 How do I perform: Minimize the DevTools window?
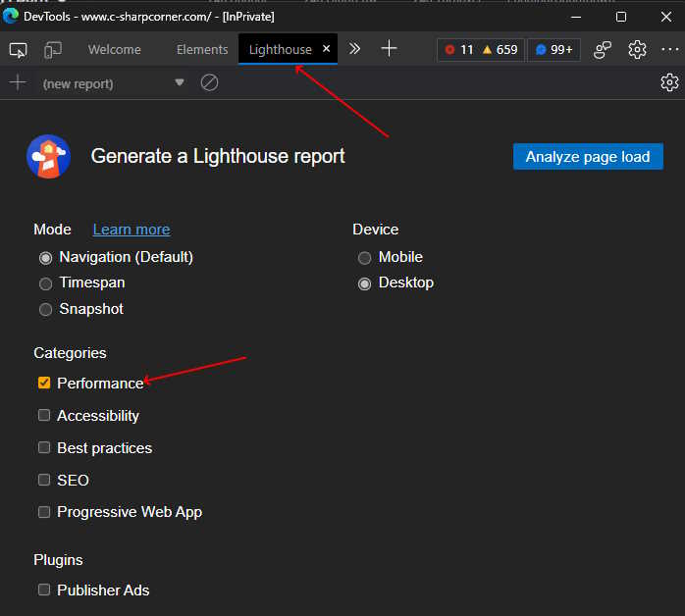click(x=576, y=17)
